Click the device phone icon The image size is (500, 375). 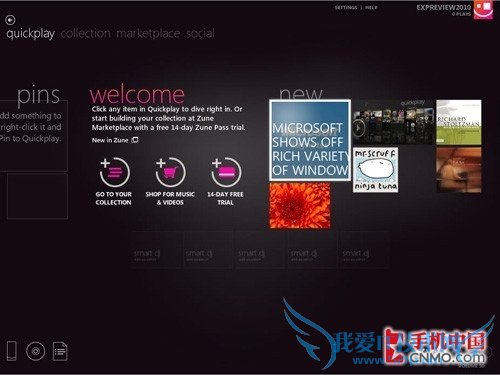(12, 351)
